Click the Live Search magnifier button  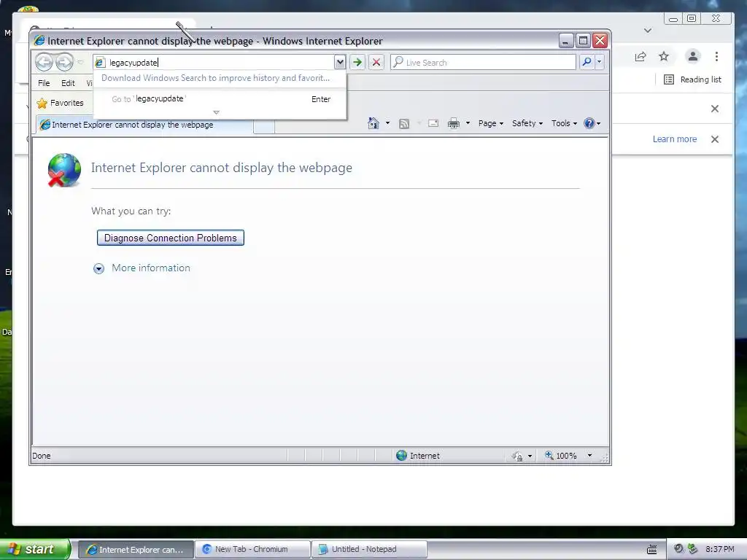[587, 62]
